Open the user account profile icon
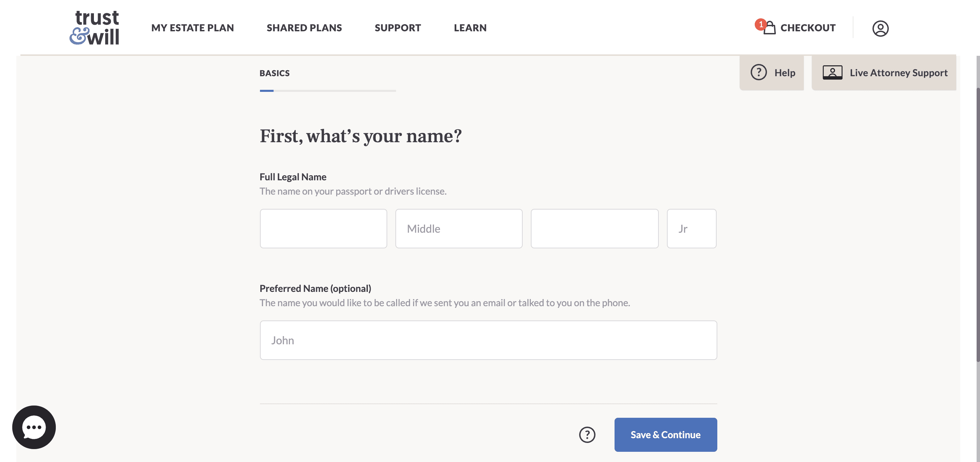The height and width of the screenshot is (462, 980). 880,28
